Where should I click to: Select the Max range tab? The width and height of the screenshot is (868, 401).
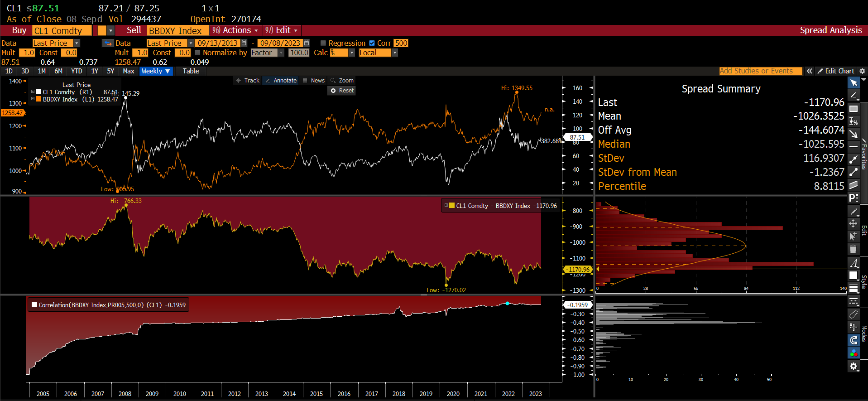pyautogui.click(x=129, y=71)
